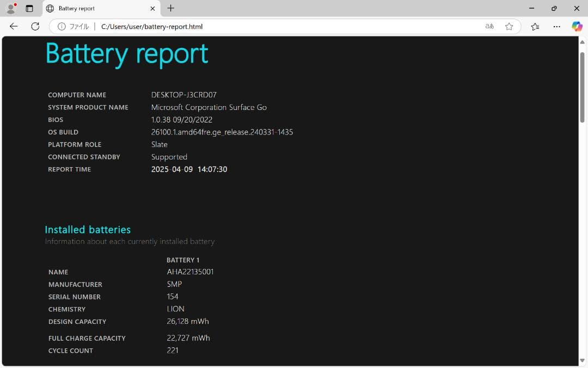The image size is (588, 368).
Task: Go back using the back arrow
Action: pos(14,26)
